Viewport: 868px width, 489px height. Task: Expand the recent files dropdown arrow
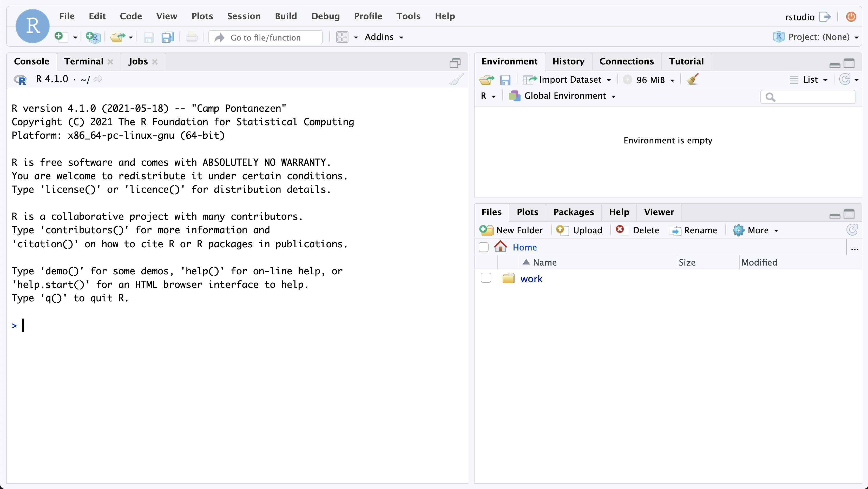pos(131,37)
